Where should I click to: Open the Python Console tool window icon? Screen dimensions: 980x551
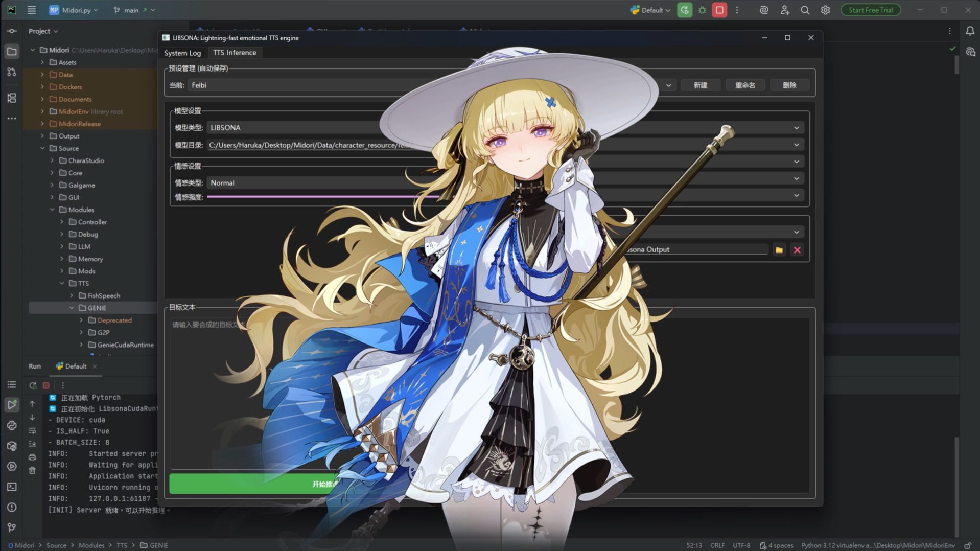pos(12,425)
